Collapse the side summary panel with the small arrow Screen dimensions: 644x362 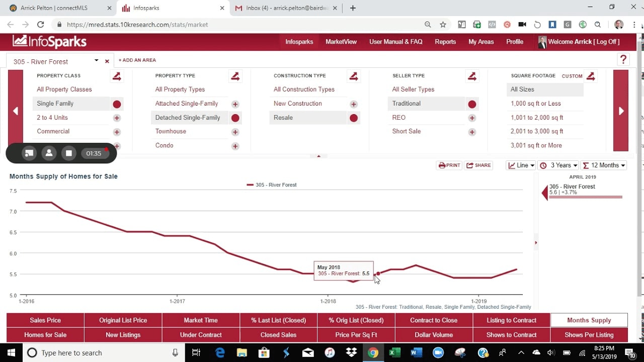[x=536, y=242]
